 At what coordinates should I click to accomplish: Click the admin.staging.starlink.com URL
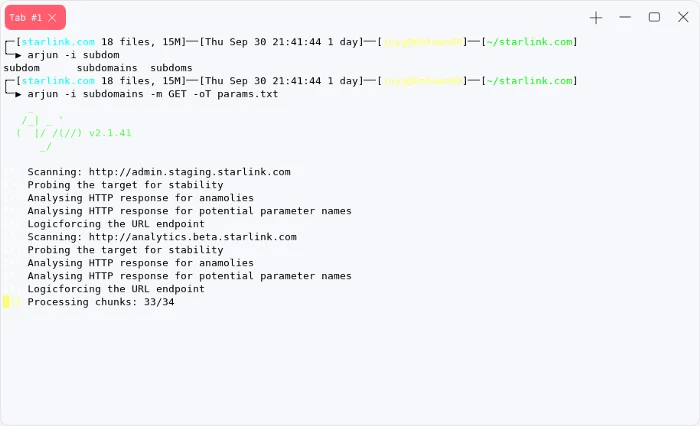(190, 172)
